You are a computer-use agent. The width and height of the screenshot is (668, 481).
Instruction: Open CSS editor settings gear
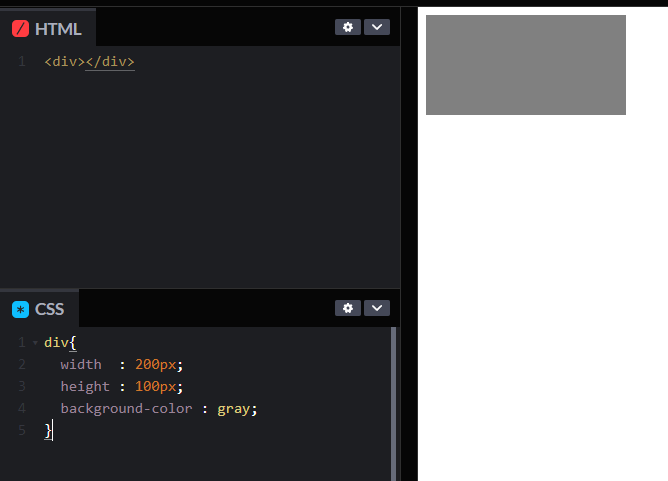pyautogui.click(x=348, y=308)
